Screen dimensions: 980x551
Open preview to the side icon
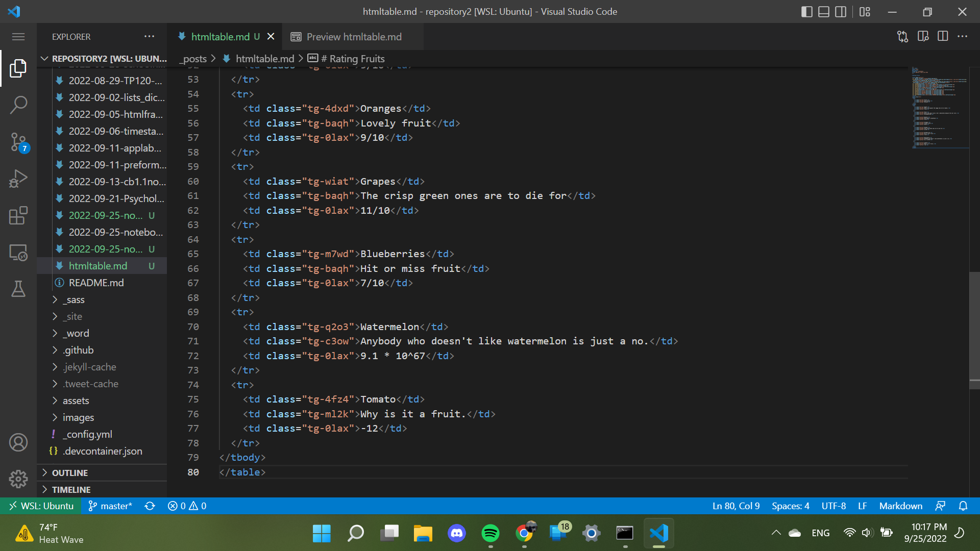[x=923, y=37]
